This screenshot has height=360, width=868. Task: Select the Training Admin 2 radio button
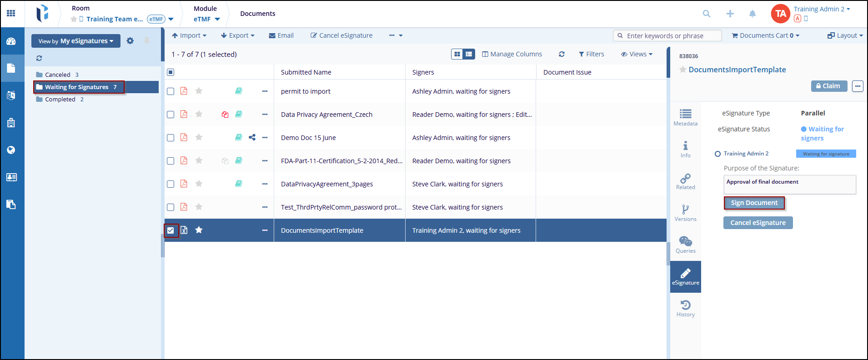[x=717, y=154]
